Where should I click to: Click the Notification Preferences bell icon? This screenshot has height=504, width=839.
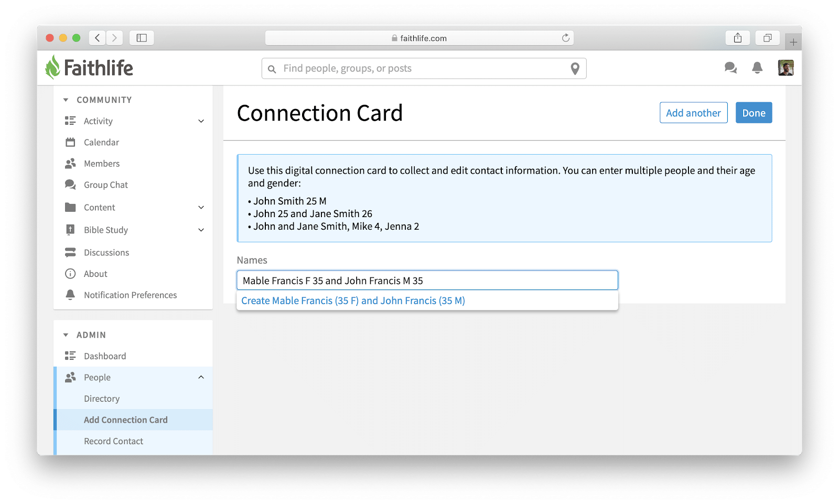pos(70,295)
